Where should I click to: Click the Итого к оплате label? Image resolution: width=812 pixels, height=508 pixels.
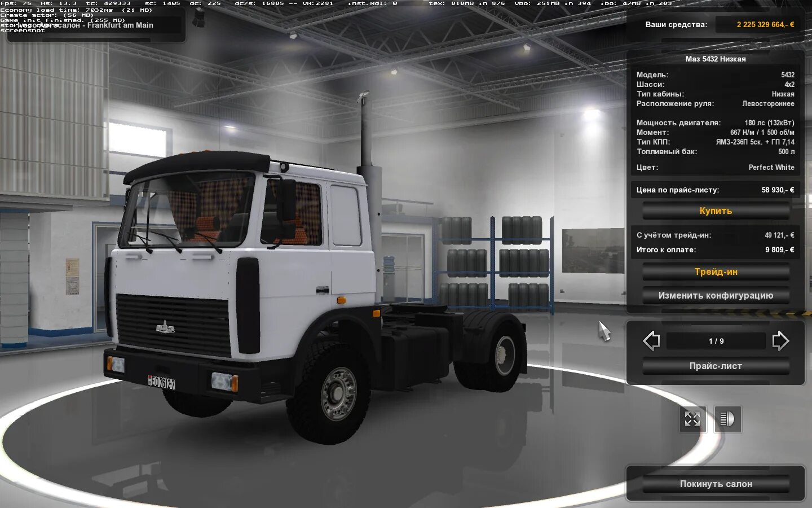(x=666, y=250)
